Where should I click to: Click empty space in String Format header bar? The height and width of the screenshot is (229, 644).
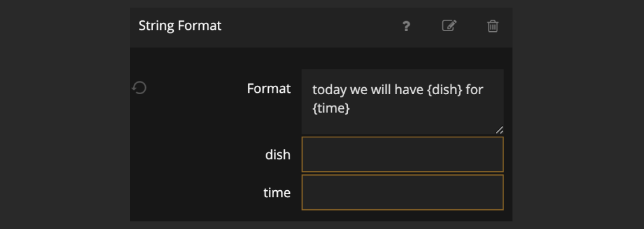pyautogui.click(x=308, y=27)
